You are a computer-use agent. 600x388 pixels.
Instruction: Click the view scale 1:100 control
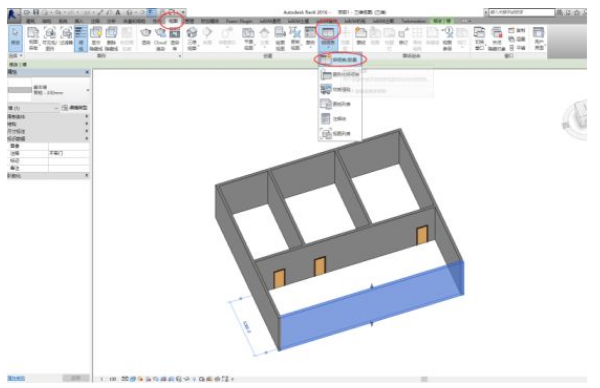point(108,379)
